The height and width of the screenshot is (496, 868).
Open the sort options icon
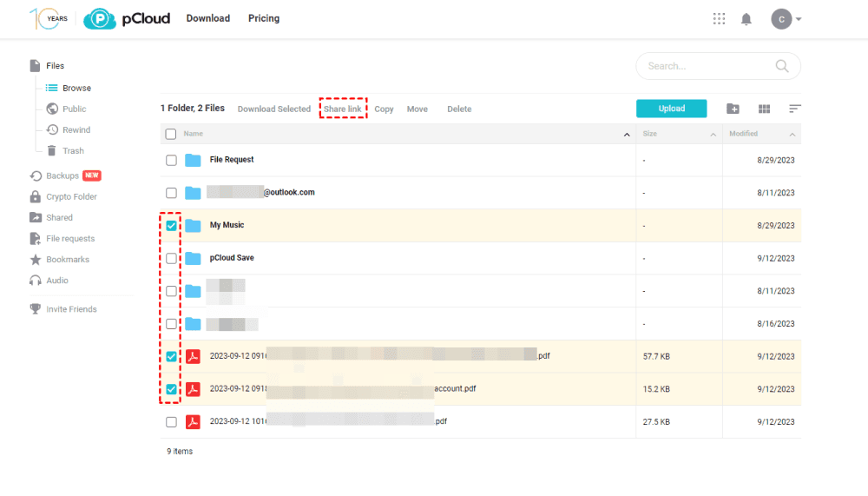click(x=794, y=109)
